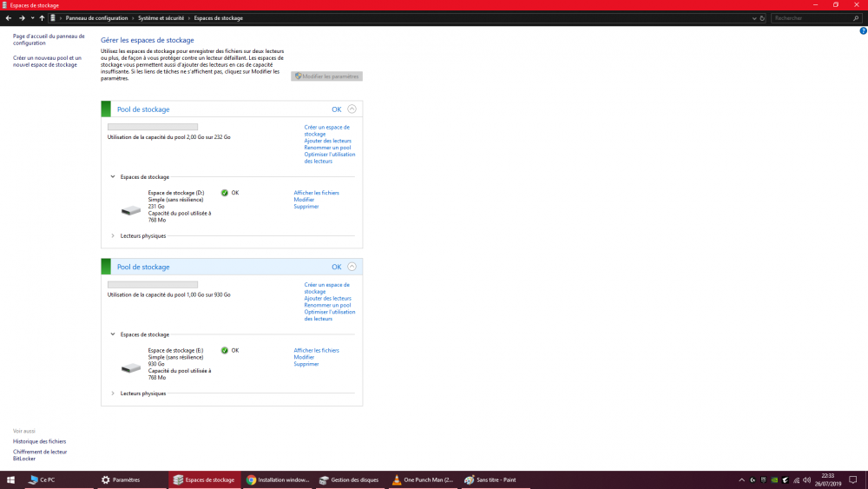Click the 232 Go pool capacity bar
Image resolution: width=868 pixels, height=489 pixels.
tap(153, 127)
